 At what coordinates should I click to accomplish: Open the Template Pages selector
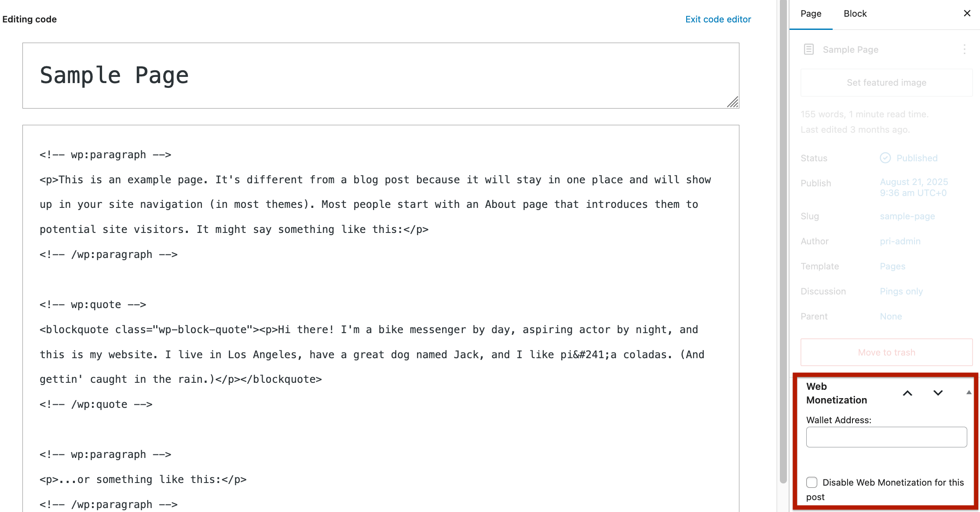[x=892, y=266]
